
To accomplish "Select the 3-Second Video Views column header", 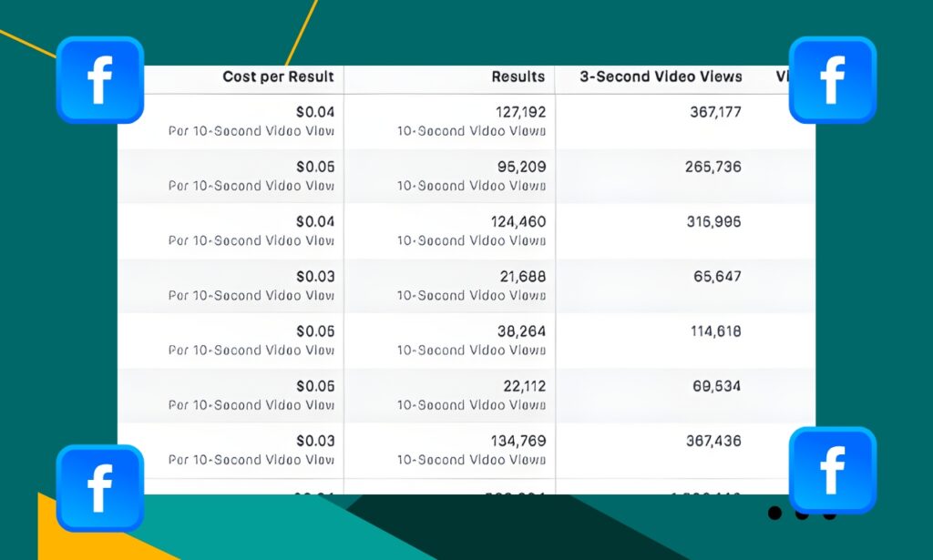I will click(x=661, y=77).
